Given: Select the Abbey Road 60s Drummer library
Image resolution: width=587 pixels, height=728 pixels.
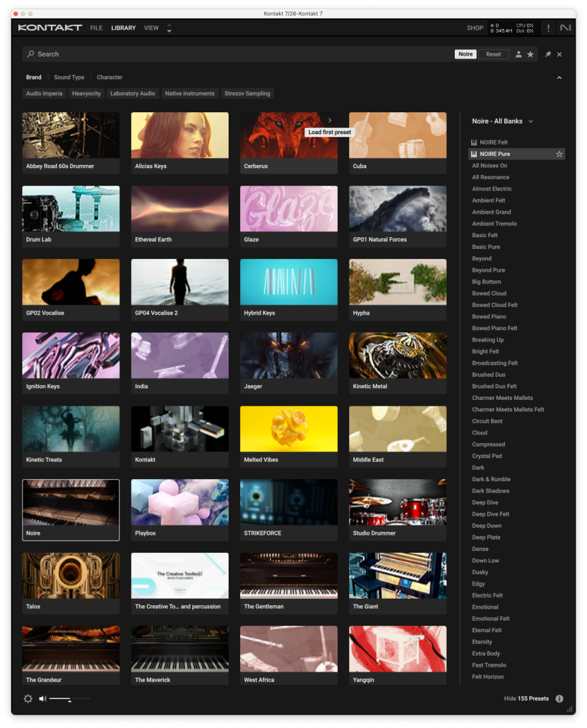Looking at the screenshot, I should [x=71, y=143].
